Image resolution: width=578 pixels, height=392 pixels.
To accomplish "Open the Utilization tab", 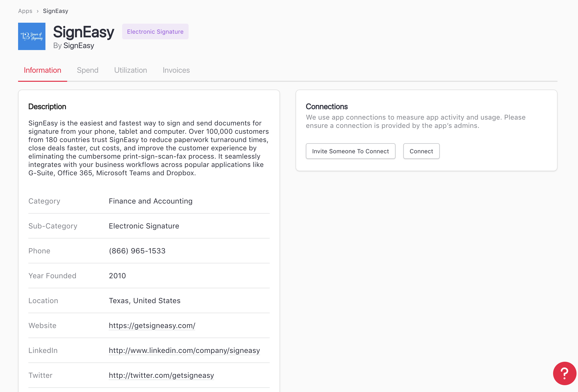I will pyautogui.click(x=130, y=70).
